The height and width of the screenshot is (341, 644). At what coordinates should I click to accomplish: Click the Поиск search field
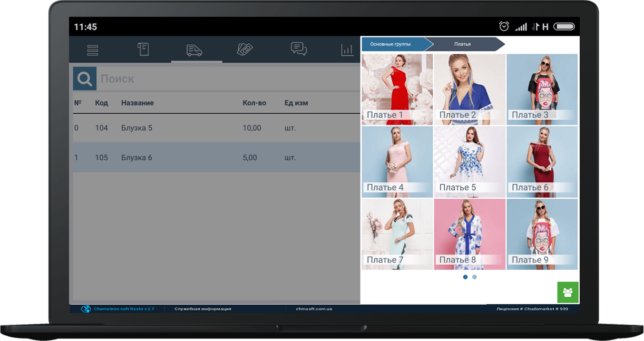tap(228, 79)
